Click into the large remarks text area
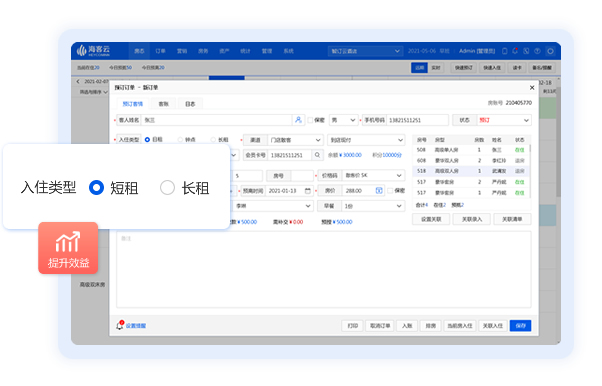 click(324, 269)
